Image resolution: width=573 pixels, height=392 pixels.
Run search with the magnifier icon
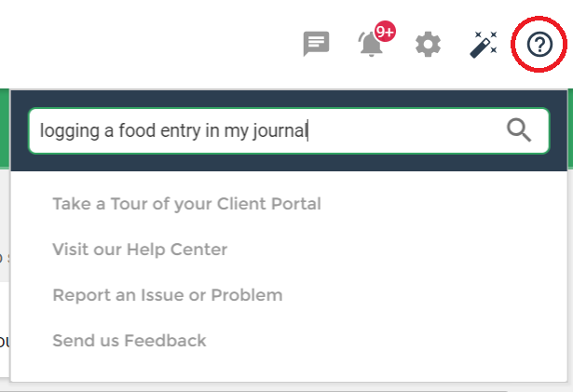tap(519, 130)
